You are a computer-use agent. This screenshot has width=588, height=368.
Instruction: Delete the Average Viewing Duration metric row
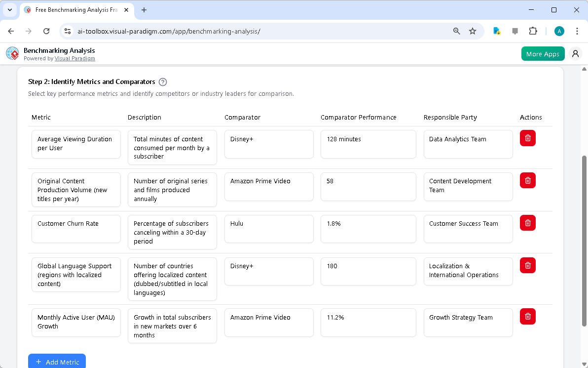(527, 138)
